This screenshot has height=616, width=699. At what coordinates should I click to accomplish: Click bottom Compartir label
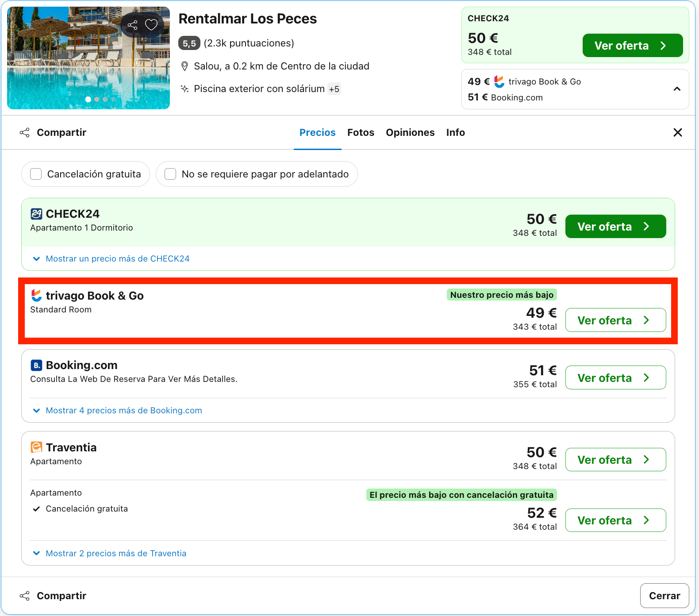pos(61,596)
